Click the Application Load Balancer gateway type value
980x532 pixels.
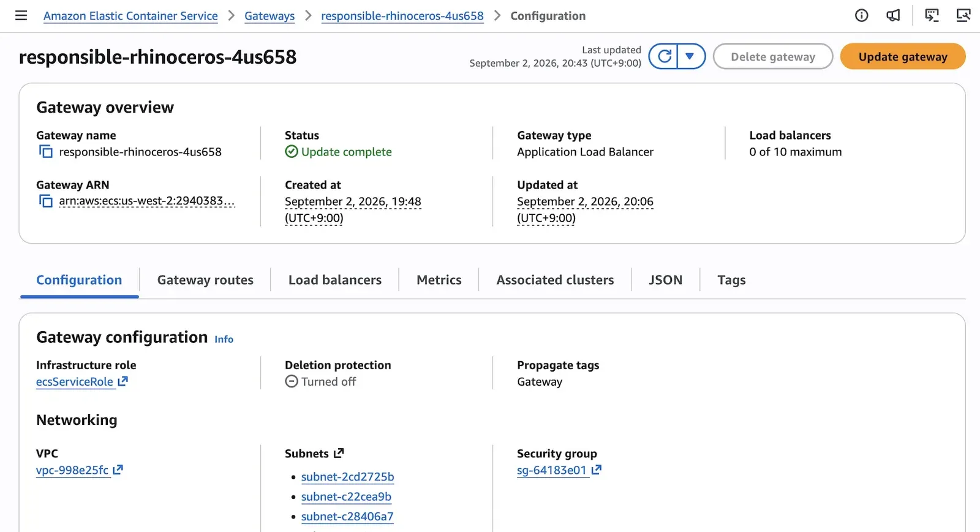point(585,152)
